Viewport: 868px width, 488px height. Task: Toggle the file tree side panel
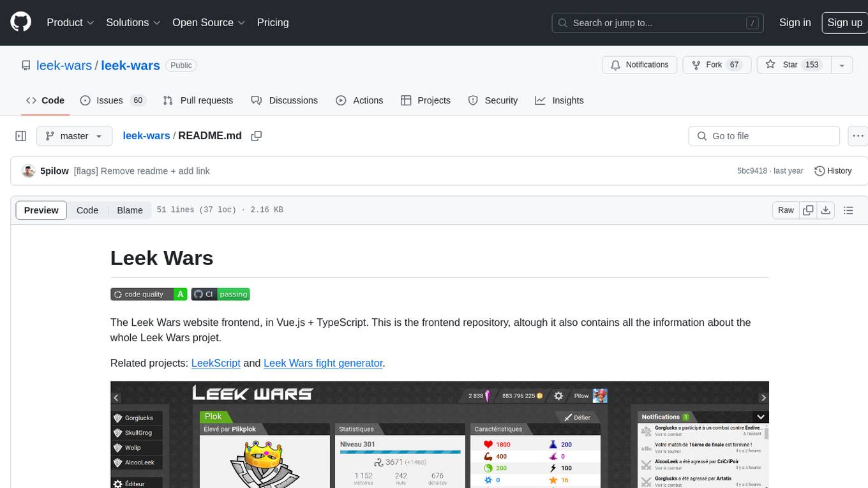coord(21,136)
